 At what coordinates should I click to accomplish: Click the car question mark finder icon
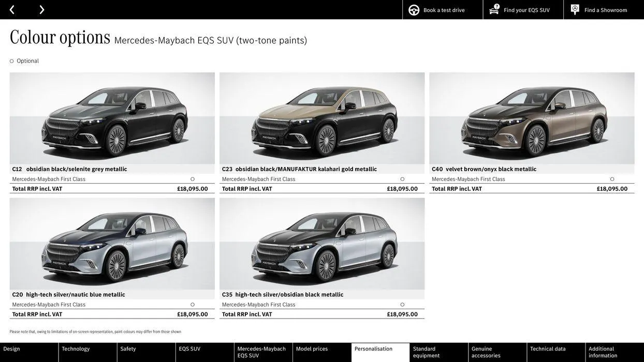[494, 9]
